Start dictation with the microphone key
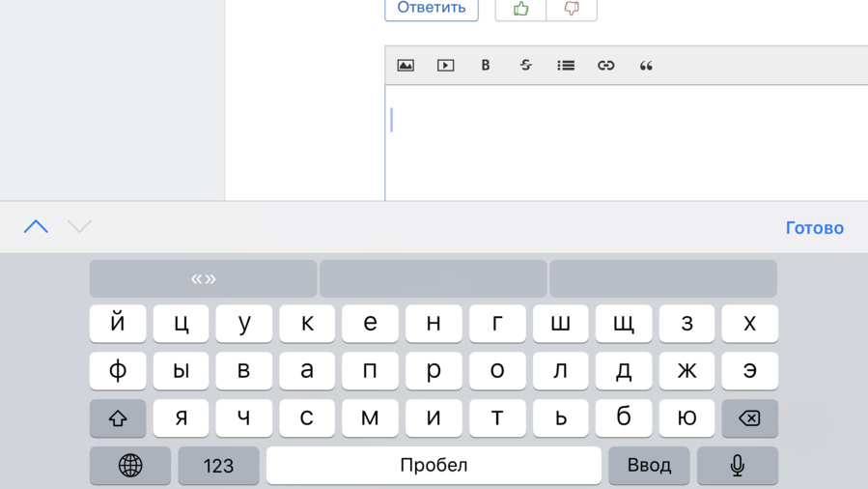Image resolution: width=868 pixels, height=489 pixels. click(738, 465)
